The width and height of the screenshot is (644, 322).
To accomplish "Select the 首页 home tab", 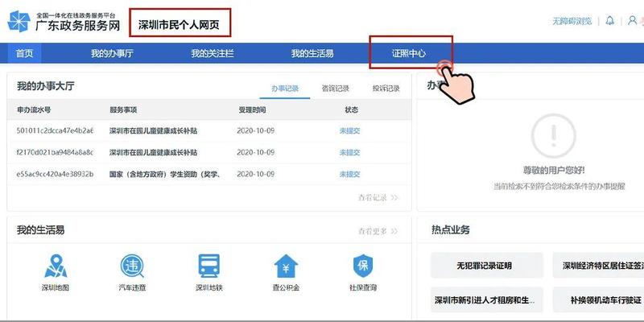I will coord(25,54).
